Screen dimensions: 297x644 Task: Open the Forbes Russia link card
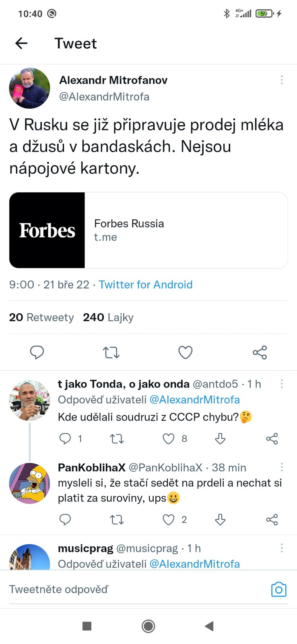point(148,230)
